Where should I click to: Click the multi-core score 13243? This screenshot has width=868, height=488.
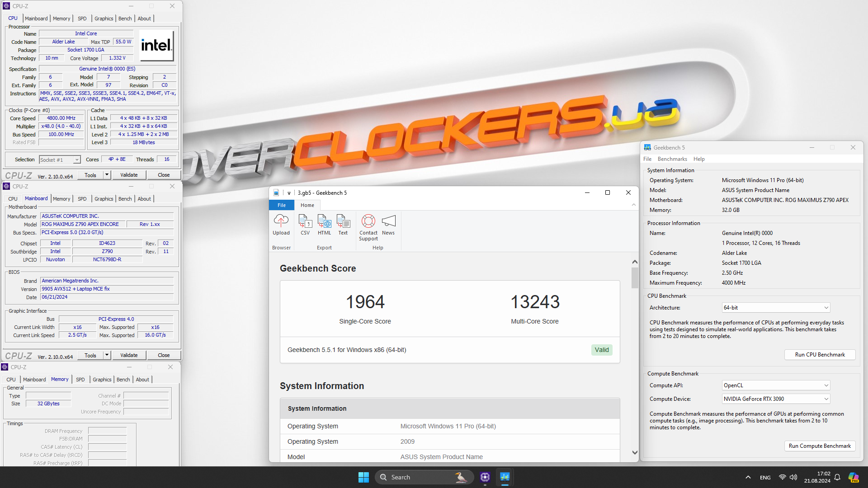(535, 302)
